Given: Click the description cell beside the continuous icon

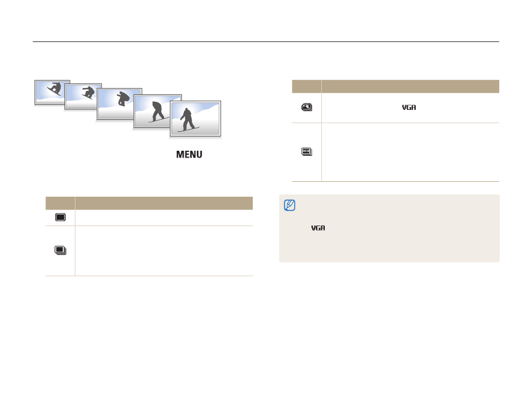Looking at the screenshot, I should [164, 250].
